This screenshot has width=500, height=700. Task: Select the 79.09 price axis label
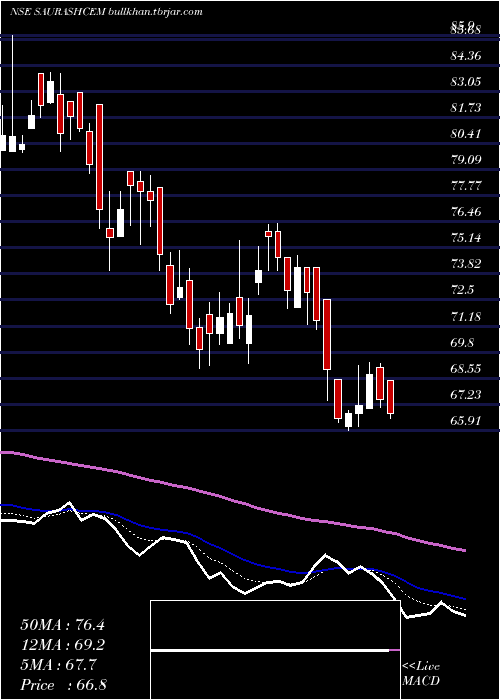[465, 159]
